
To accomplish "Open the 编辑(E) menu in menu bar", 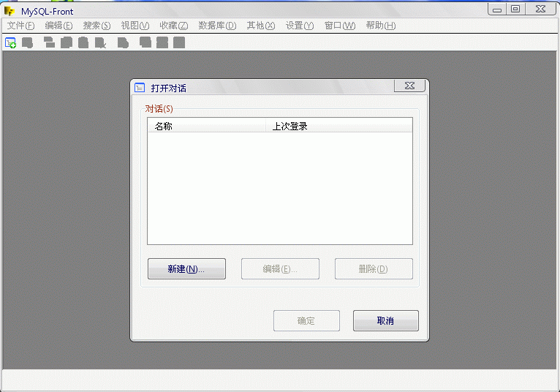I will 58,26.
